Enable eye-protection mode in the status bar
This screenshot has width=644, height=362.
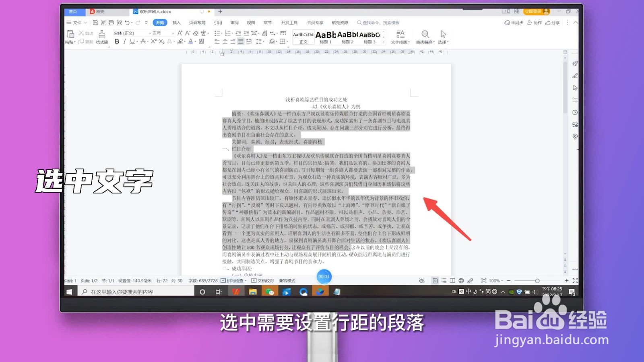[421, 280]
